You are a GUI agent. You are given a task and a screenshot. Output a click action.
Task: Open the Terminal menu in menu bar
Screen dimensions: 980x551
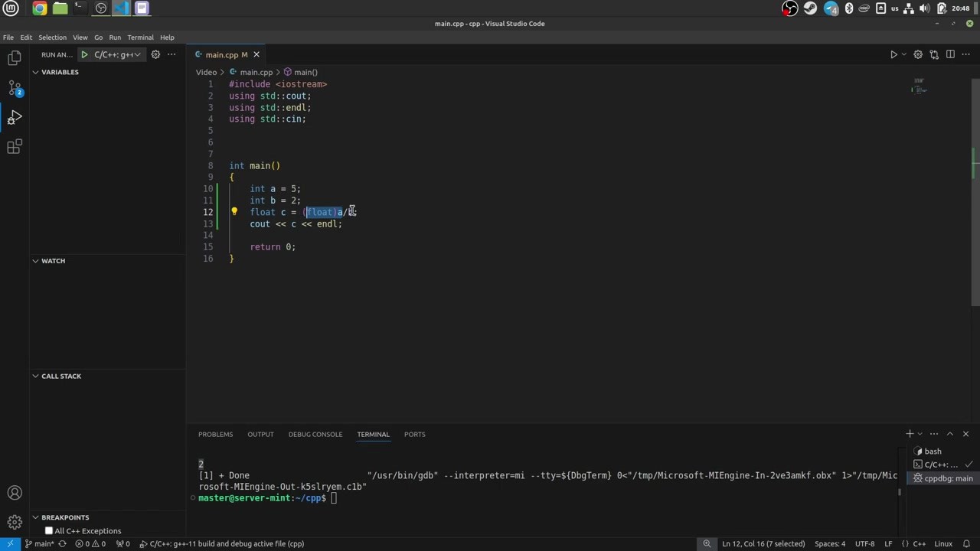(x=140, y=37)
